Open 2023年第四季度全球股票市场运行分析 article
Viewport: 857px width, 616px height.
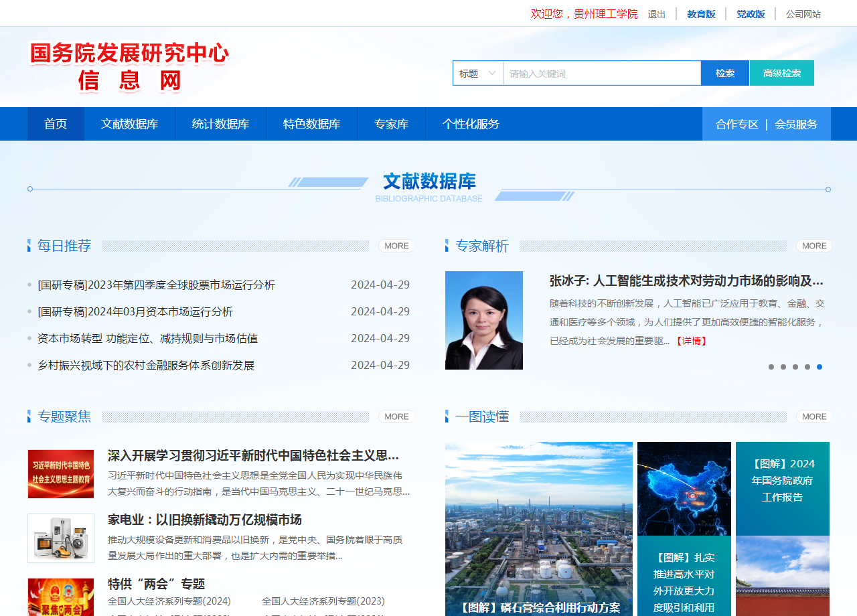(156, 285)
